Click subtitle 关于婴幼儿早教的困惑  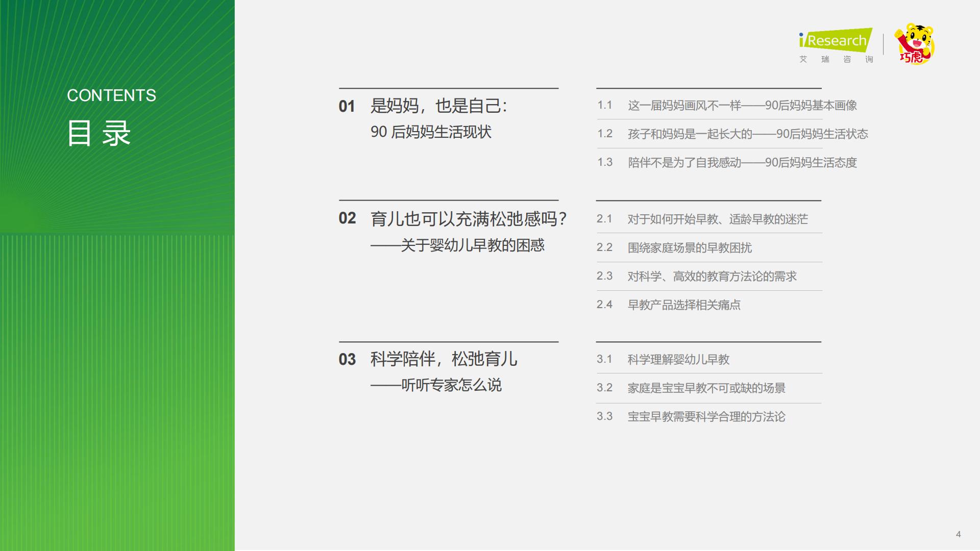tap(457, 245)
